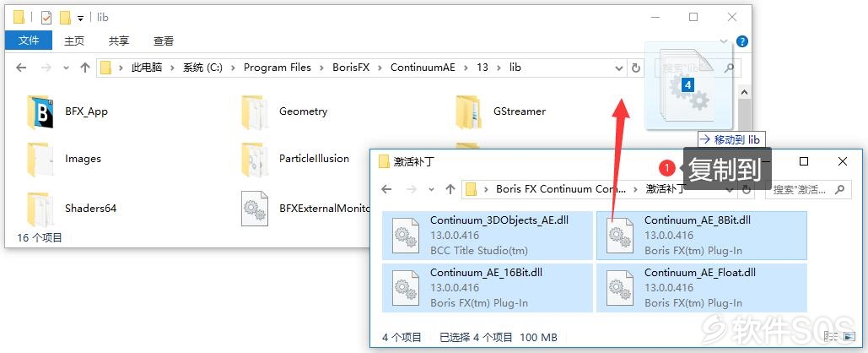Go back in 激活补丁 window

[386, 189]
